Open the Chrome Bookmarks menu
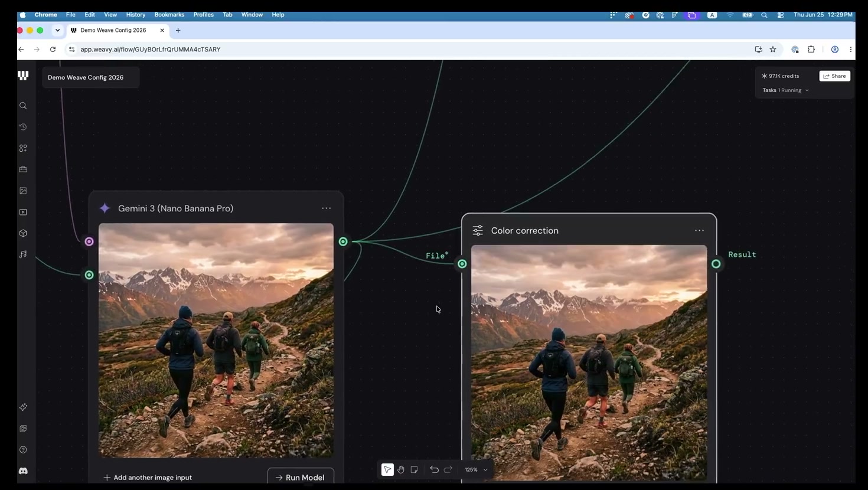 point(169,15)
